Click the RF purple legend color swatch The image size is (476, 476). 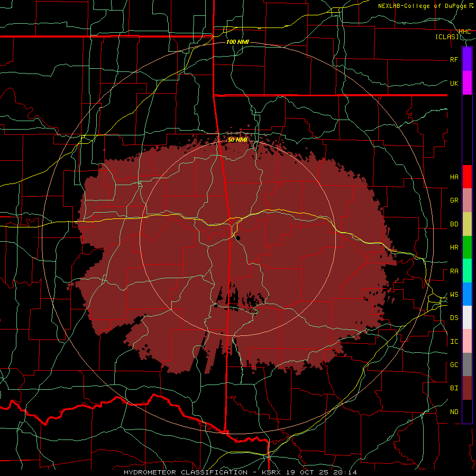coord(467,59)
